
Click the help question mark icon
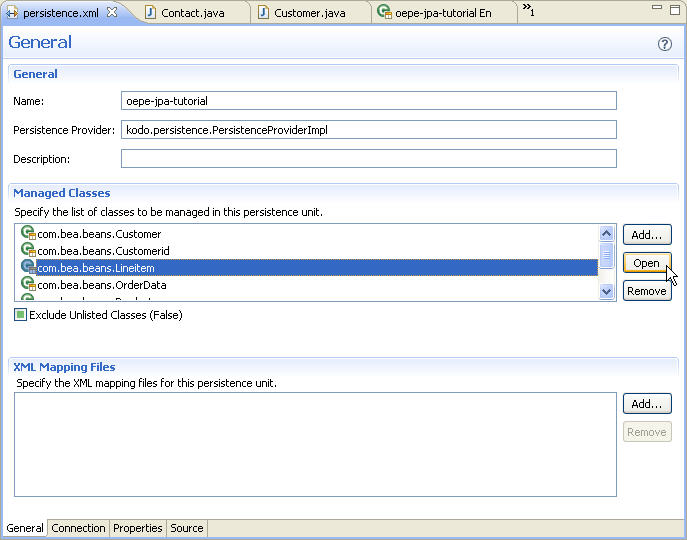(665, 44)
